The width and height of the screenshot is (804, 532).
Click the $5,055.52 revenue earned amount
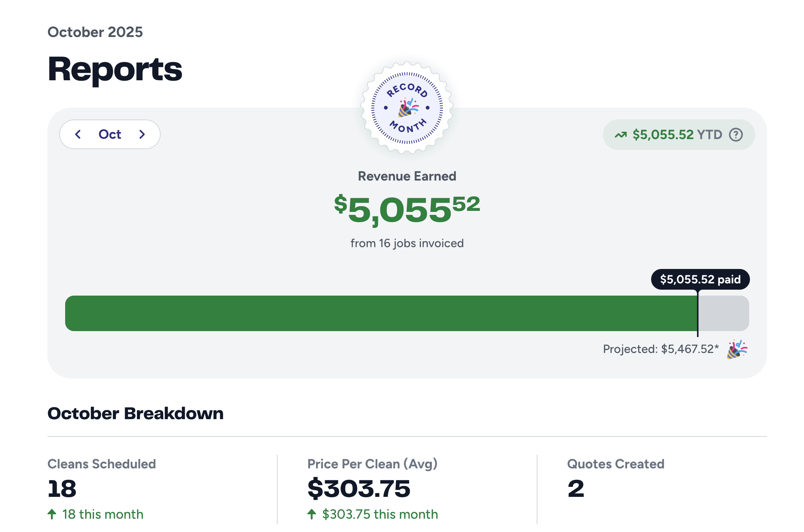(x=407, y=209)
